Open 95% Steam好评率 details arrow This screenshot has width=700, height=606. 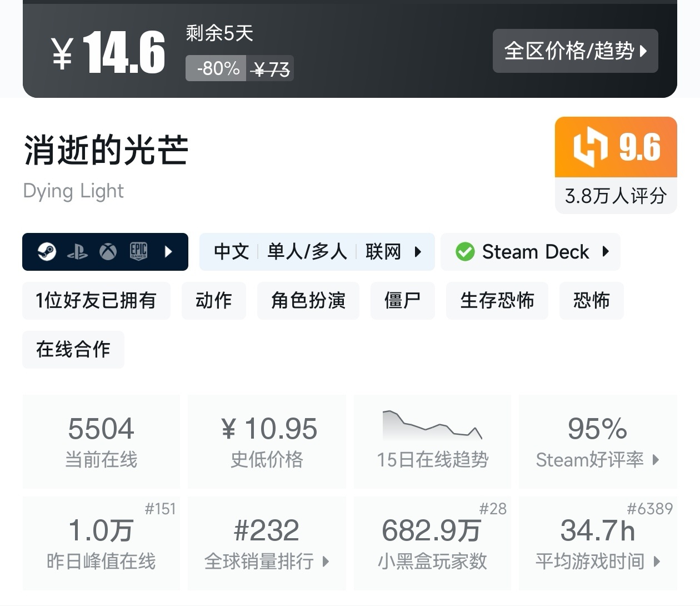pos(656,460)
